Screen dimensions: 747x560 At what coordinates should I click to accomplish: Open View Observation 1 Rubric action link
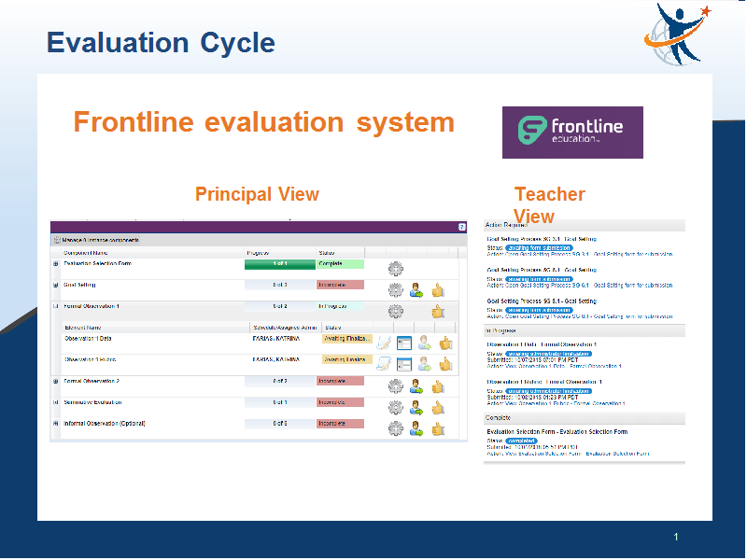coord(565,403)
